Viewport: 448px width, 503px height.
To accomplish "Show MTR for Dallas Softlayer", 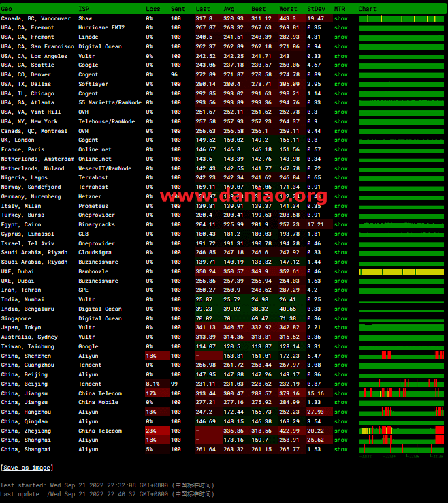I will click(x=340, y=84).
